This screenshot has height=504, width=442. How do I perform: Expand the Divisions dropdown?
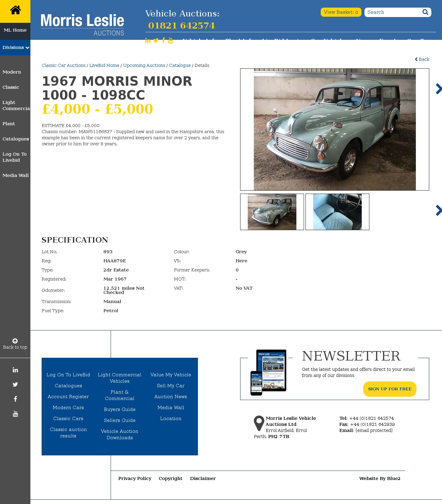click(15, 47)
